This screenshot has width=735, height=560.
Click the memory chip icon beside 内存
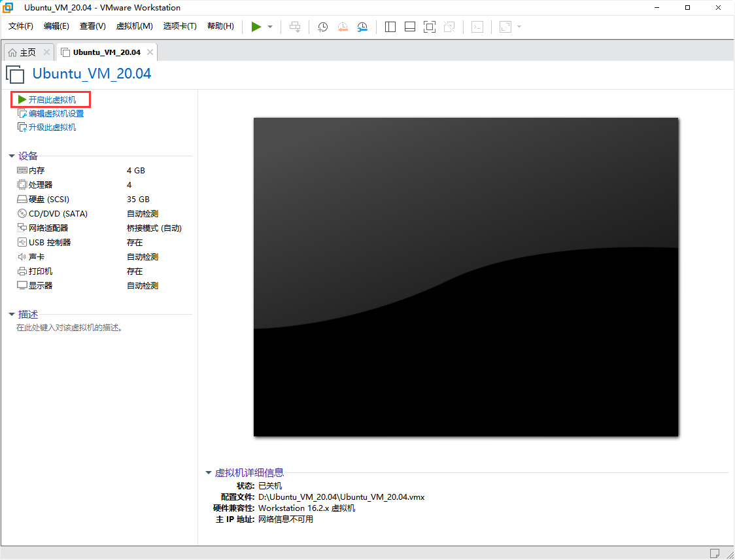22,170
